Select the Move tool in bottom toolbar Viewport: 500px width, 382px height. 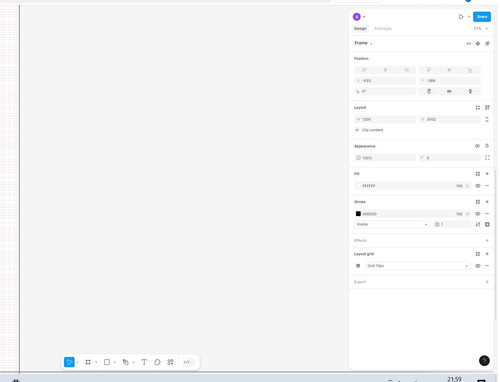tap(69, 362)
